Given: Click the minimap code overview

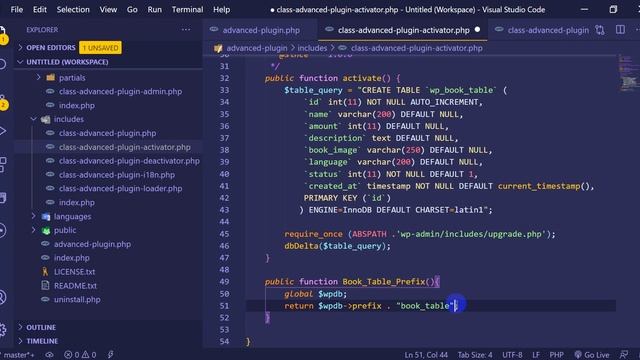Looking at the screenshot, I should [628, 73].
